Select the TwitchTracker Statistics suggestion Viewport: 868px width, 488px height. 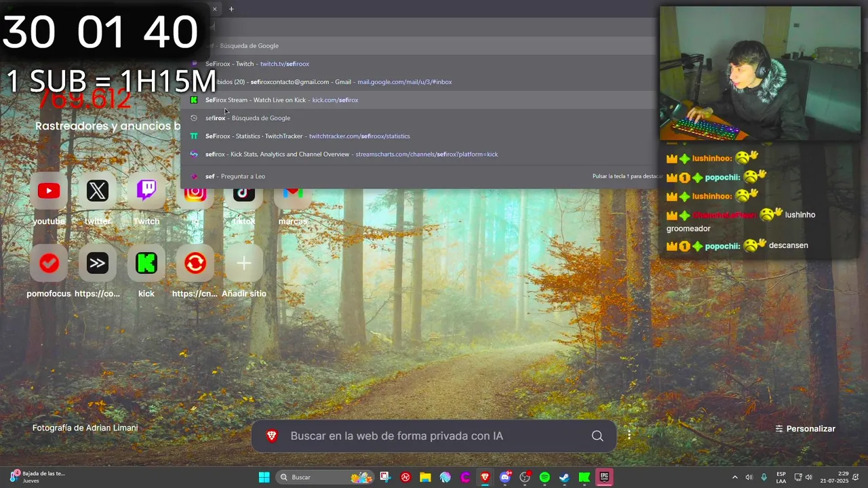(422, 136)
